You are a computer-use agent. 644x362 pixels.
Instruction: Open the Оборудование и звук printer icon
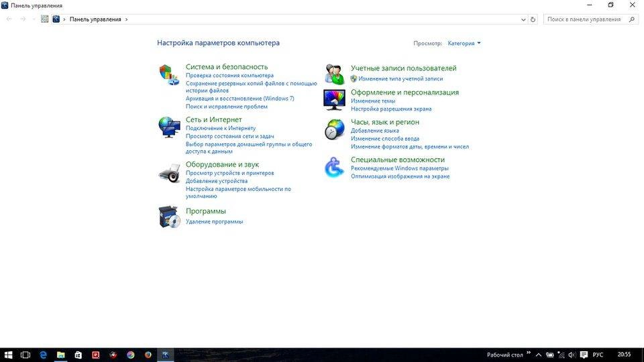pos(169,173)
